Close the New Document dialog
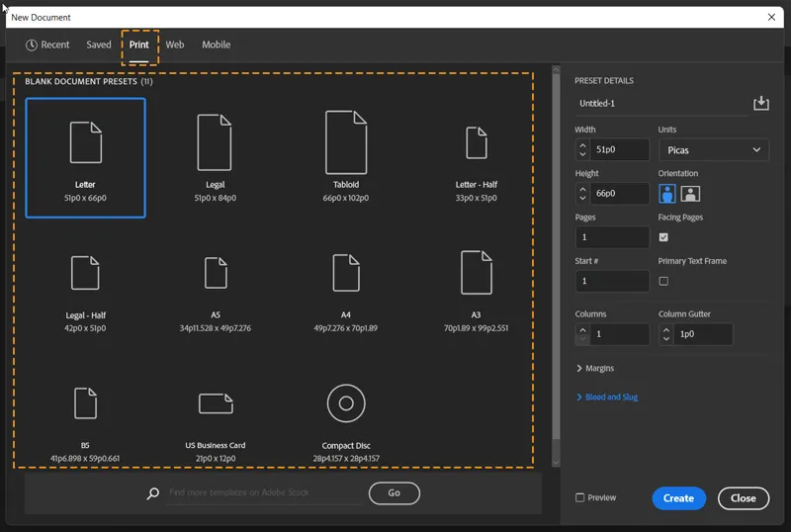The image size is (791, 532). click(x=771, y=17)
